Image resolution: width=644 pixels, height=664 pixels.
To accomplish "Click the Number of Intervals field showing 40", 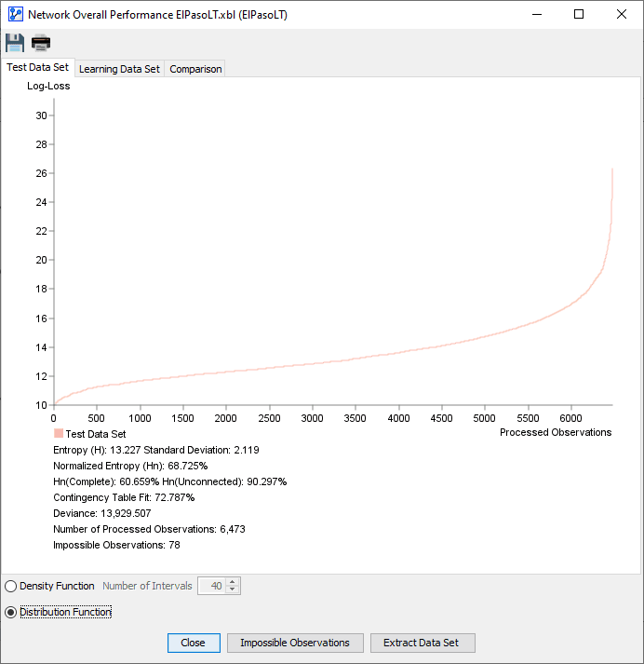I will click(212, 586).
